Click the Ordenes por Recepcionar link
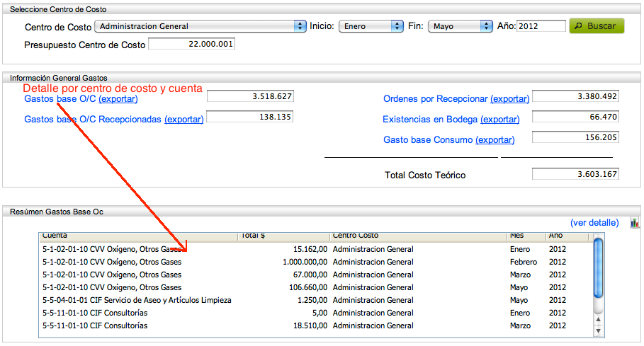 436,99
